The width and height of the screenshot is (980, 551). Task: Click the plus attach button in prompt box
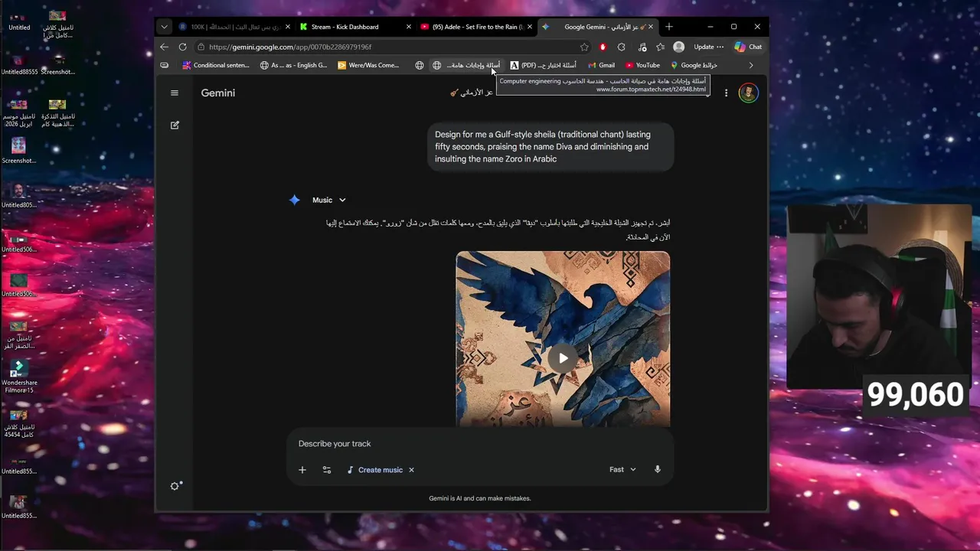click(x=302, y=470)
